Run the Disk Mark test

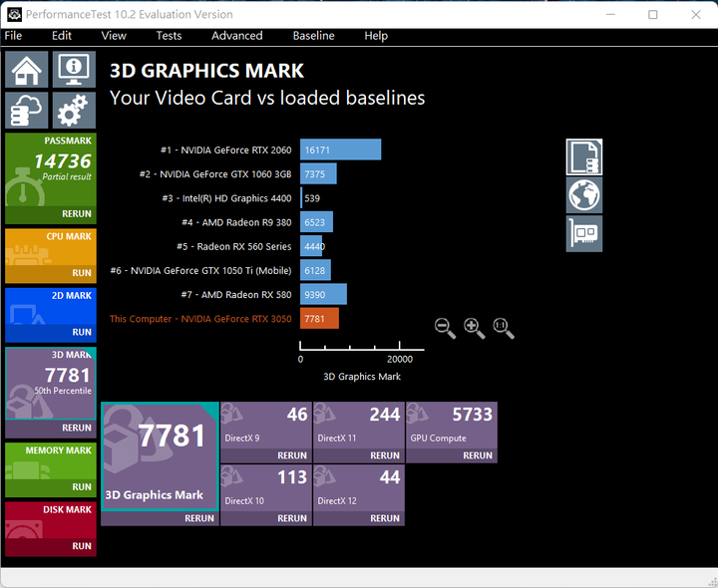(51, 546)
